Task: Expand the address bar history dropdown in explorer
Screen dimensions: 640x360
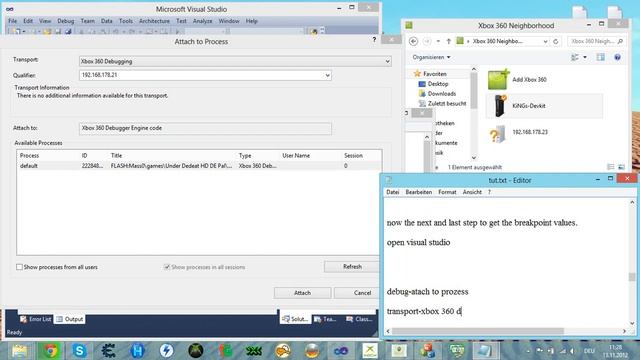Action: point(545,41)
